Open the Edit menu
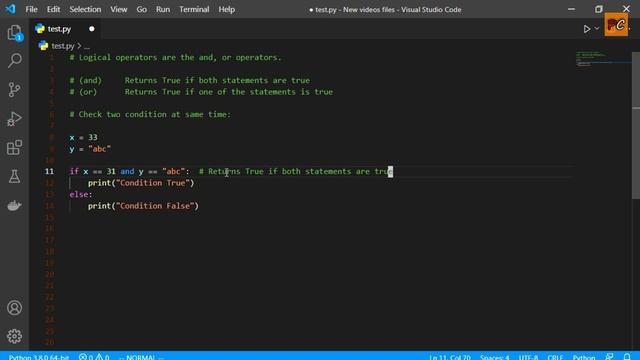The width and height of the screenshot is (640, 360). point(53,9)
